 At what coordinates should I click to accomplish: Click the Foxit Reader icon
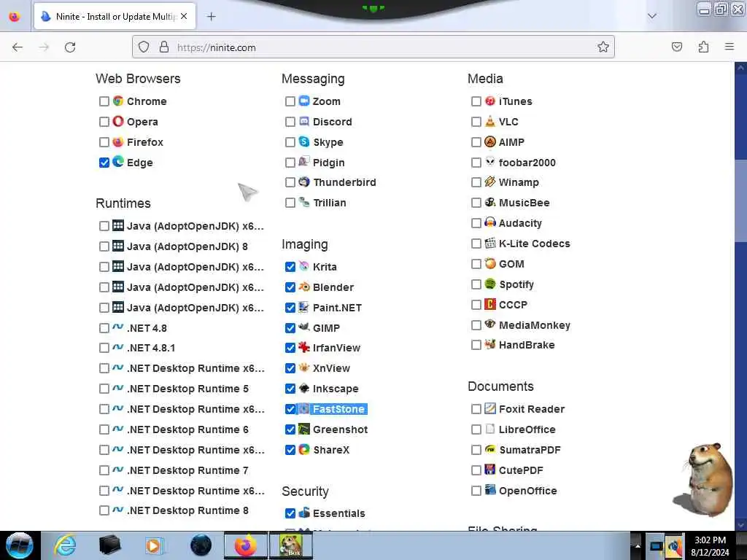490,408
